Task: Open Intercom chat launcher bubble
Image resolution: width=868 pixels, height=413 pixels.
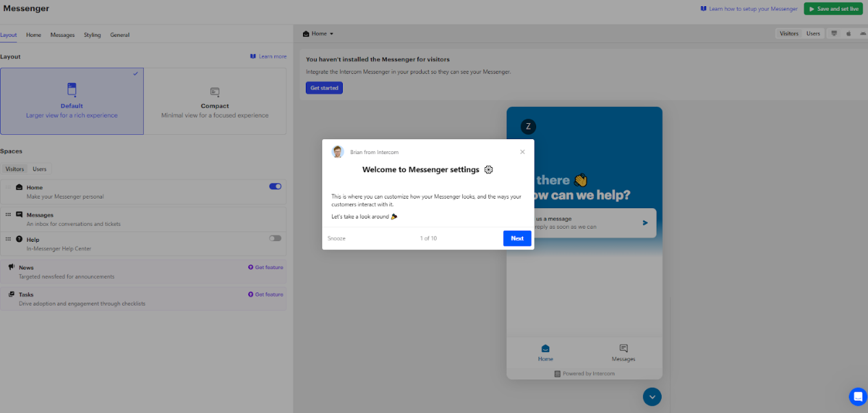Action: 858,396
